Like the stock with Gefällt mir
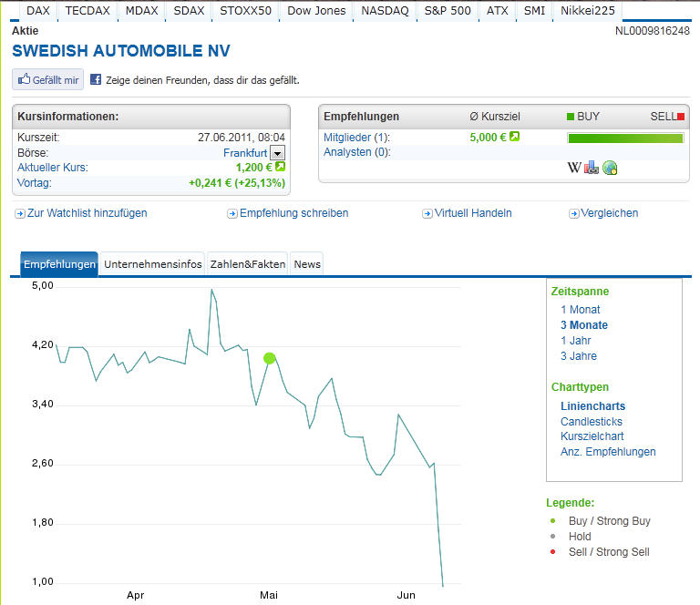The height and width of the screenshot is (605, 700). 47,79
